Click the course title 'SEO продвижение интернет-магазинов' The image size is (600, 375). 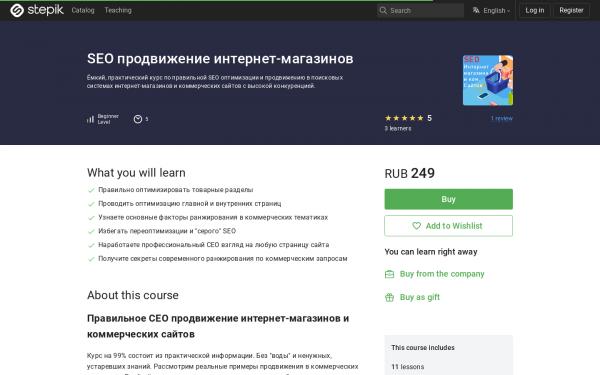[x=220, y=59]
